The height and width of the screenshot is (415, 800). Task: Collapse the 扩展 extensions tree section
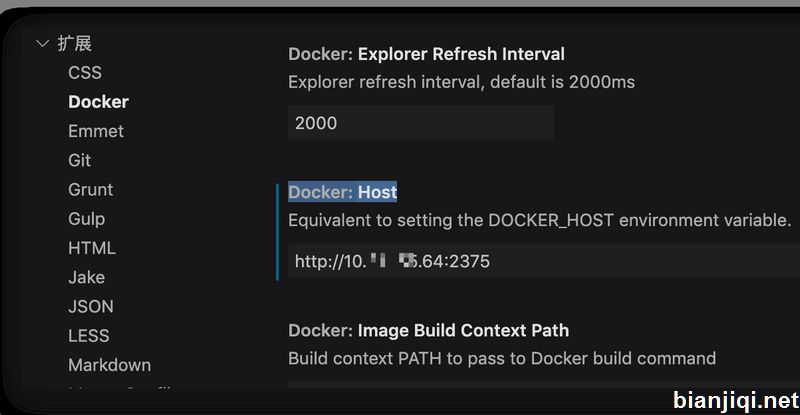43,43
